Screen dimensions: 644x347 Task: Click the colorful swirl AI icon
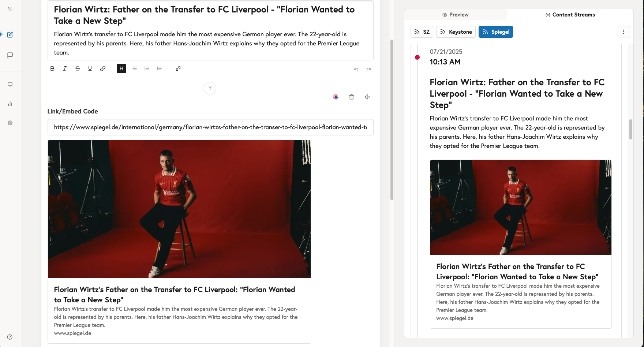(336, 97)
